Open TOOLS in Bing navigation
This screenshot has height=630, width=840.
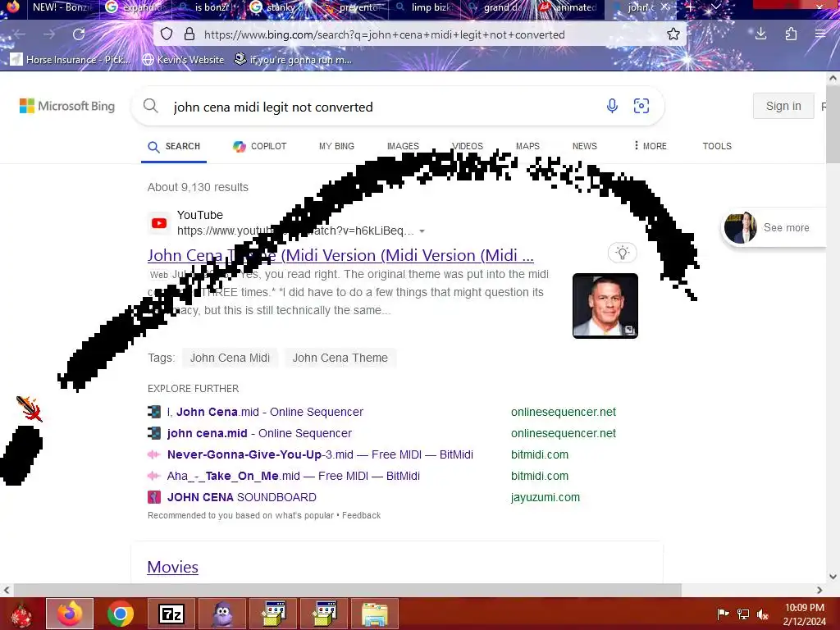click(x=717, y=146)
